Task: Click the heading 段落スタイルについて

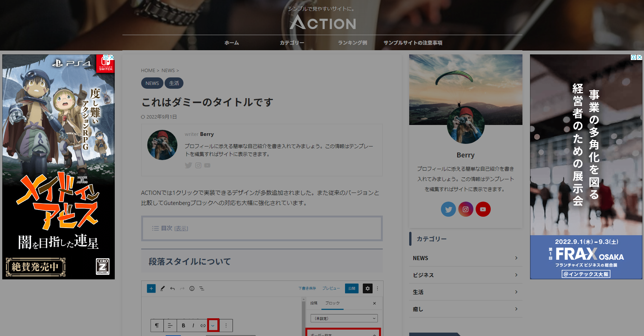Action: coord(190,262)
